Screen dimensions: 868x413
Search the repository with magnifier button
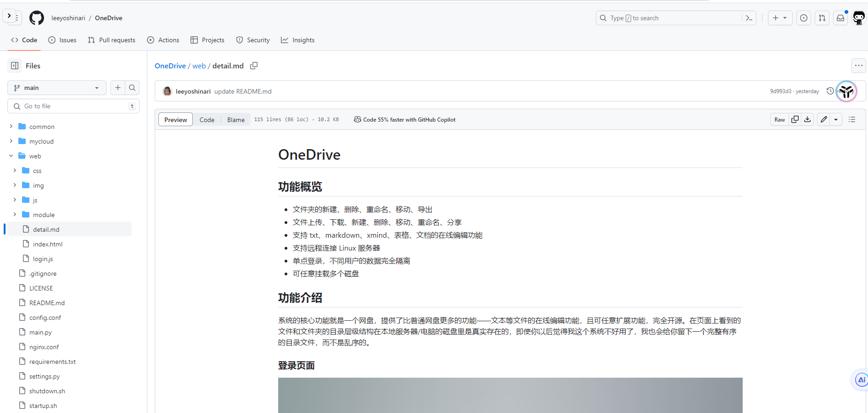(132, 88)
